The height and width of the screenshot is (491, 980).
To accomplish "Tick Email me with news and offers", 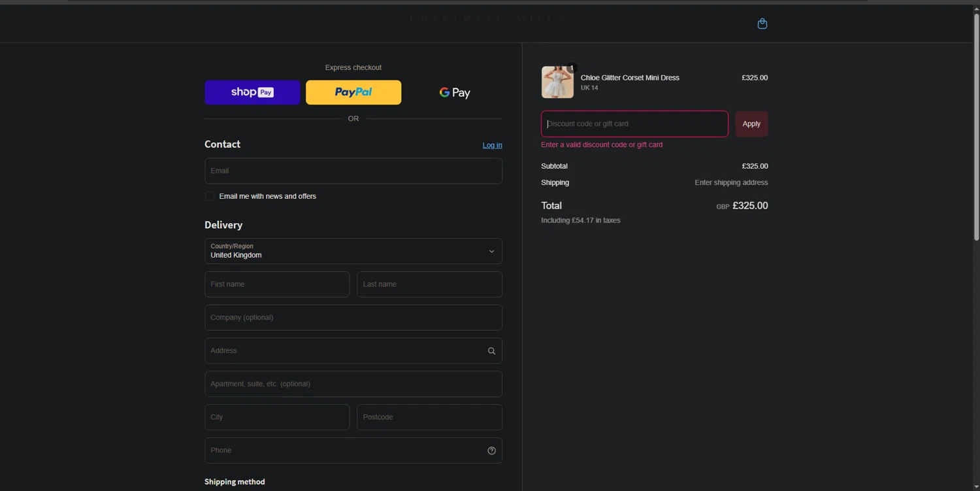I will coord(210,196).
